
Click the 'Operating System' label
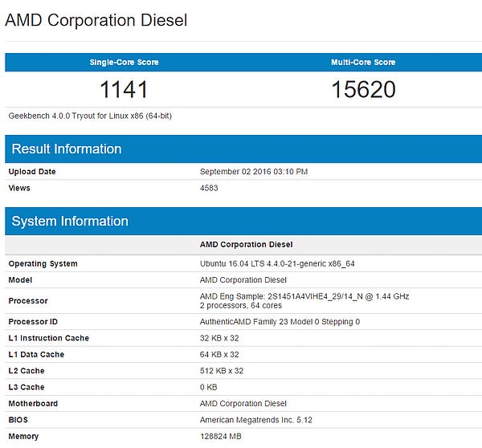tap(43, 263)
